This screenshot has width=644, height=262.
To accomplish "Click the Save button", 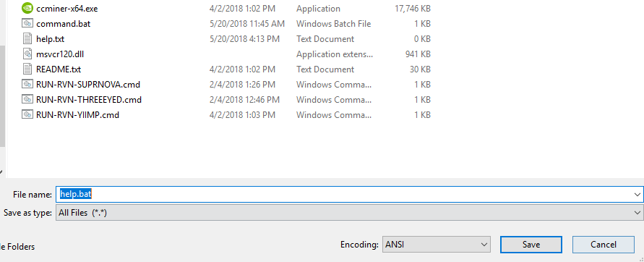I will tap(531, 245).
